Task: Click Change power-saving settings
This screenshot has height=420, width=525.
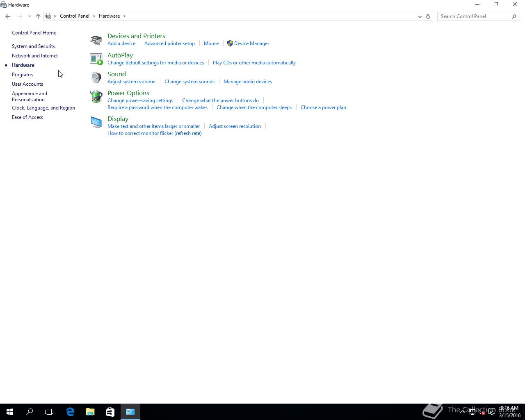Action: coord(140,100)
